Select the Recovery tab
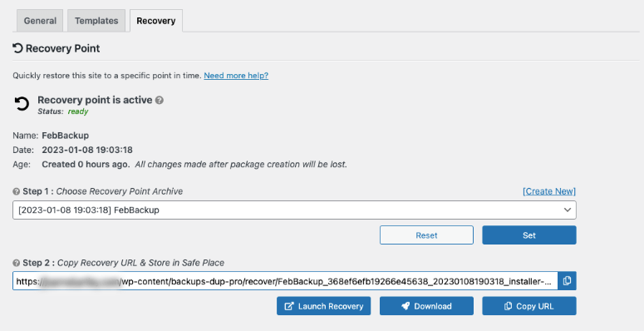Image resolution: width=644 pixels, height=331 pixels. click(x=156, y=21)
